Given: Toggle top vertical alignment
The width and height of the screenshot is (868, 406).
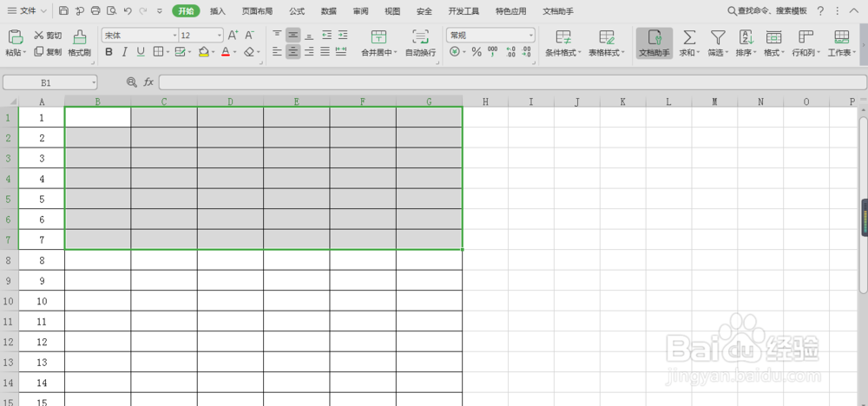Looking at the screenshot, I should click(278, 36).
